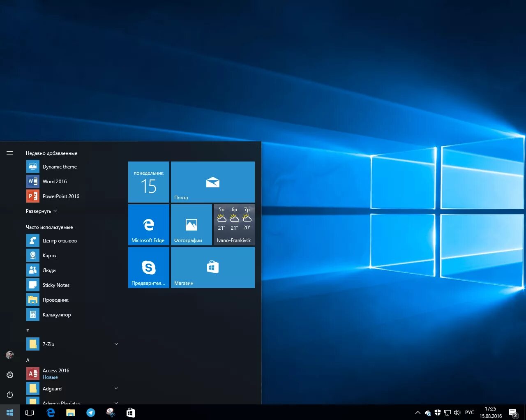Launch Word 2016 from recently added
Image resolution: width=526 pixels, height=420 pixels.
tap(72, 181)
